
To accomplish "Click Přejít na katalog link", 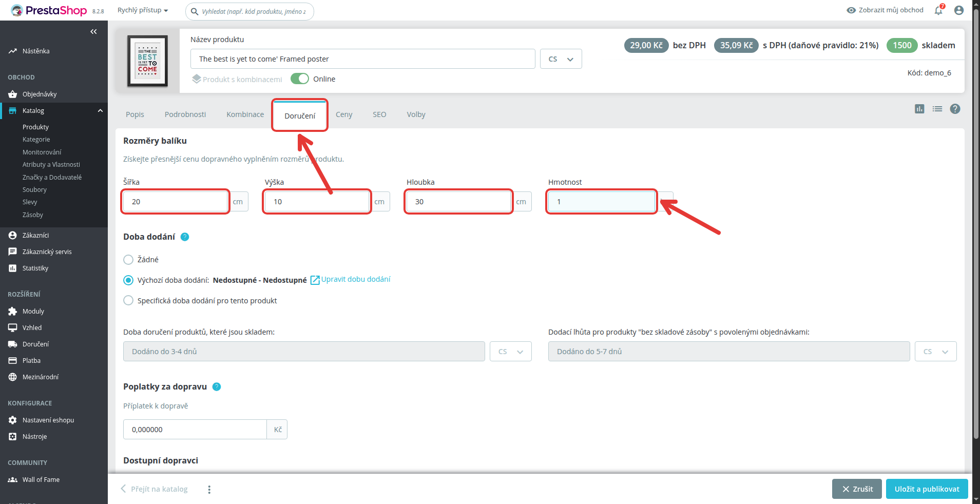I will [154, 489].
